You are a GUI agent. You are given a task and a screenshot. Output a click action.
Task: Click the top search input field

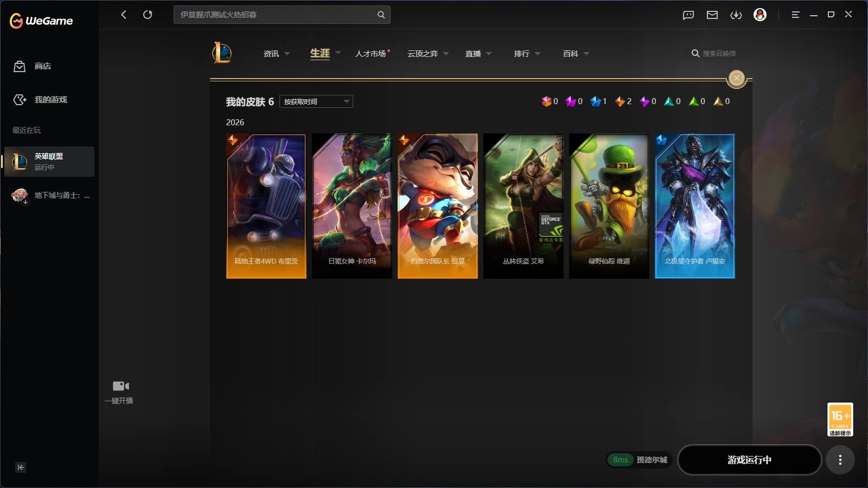[x=282, y=15]
